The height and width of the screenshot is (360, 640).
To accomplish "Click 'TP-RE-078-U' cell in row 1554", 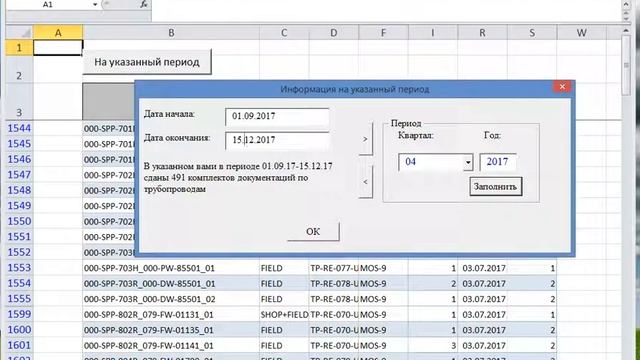I will pos(334,284).
